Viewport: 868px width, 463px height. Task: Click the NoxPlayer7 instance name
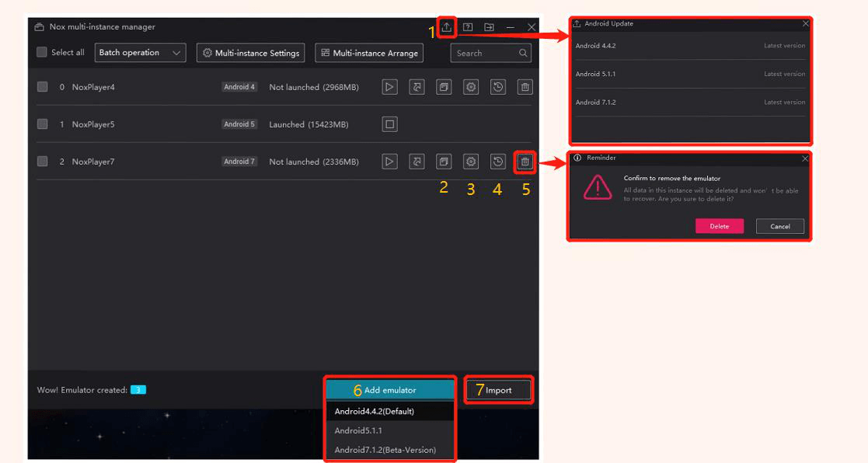[x=93, y=162]
